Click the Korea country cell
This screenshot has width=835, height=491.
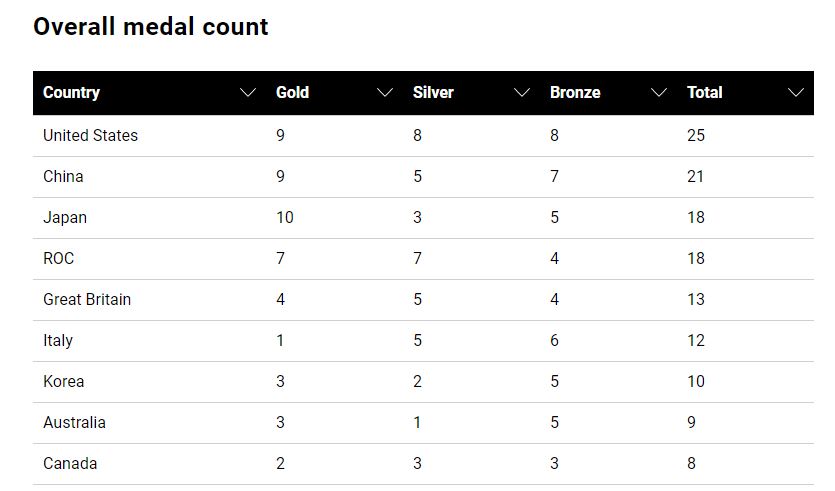(x=64, y=382)
